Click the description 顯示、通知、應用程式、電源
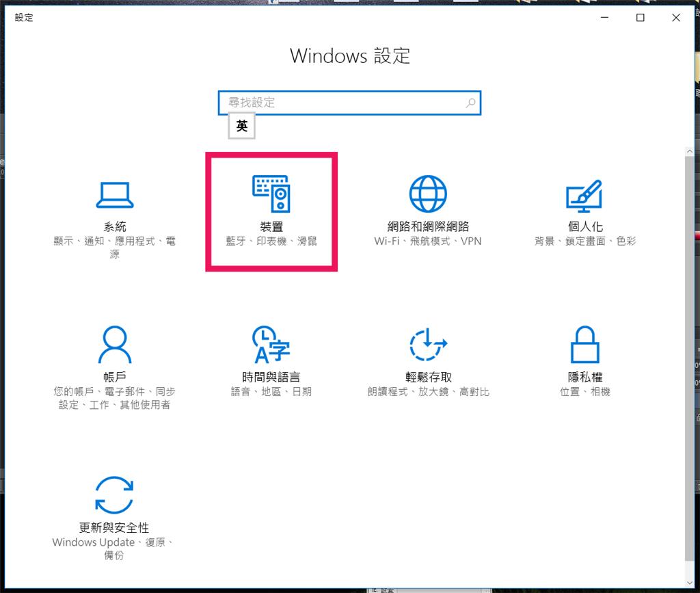 coord(114,248)
